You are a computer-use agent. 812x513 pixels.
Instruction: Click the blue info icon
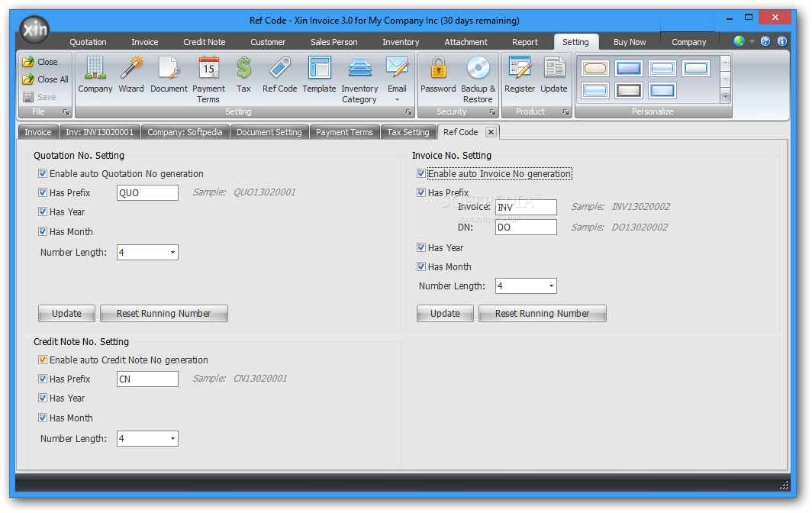coord(782,41)
